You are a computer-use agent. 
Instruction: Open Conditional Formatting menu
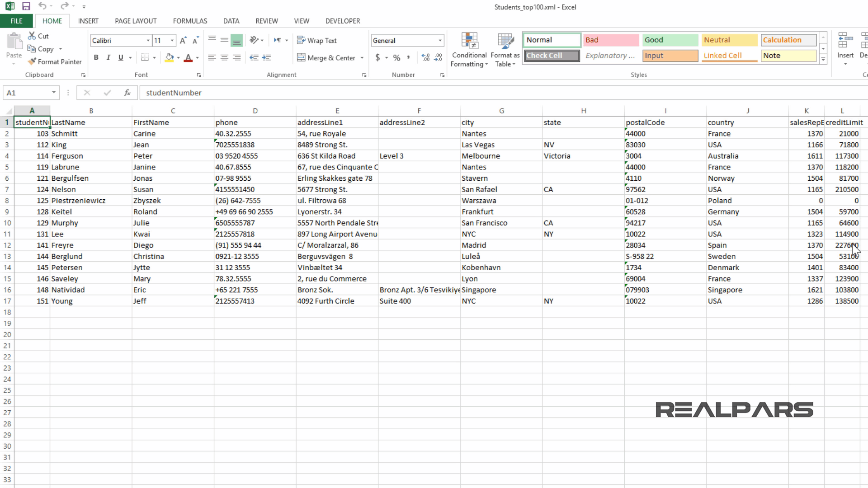[469, 51]
